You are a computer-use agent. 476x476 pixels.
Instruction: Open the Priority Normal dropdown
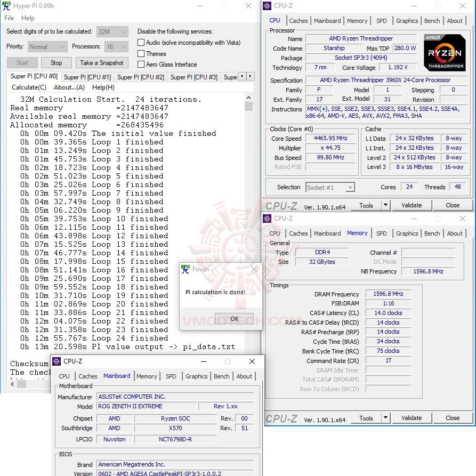tap(47, 47)
